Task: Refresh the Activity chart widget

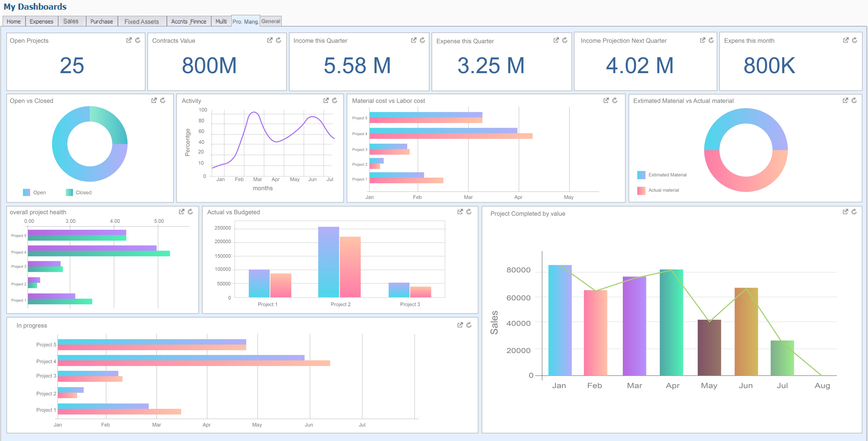Action: (335, 100)
